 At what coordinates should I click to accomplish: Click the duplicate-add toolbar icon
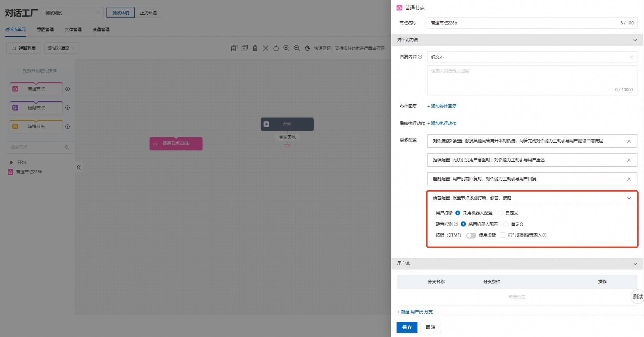(x=244, y=48)
